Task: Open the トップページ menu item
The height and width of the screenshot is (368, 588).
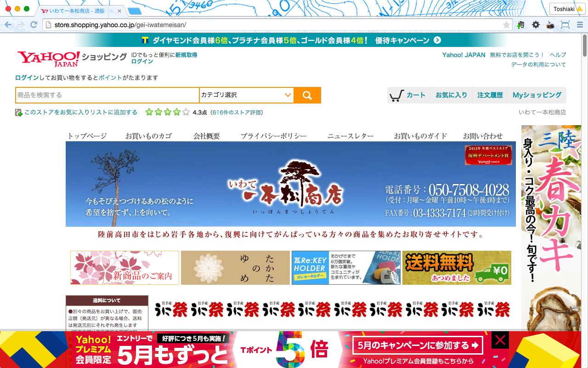Action: [87, 136]
